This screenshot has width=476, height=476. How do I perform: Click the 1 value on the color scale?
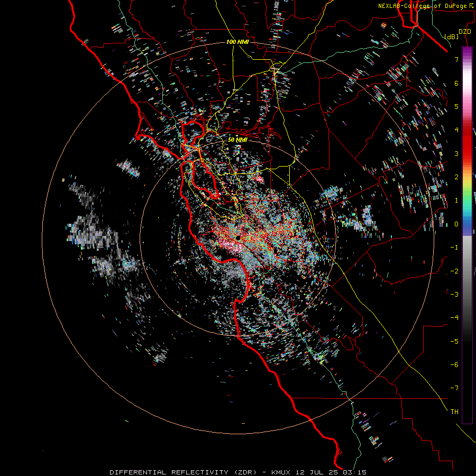click(x=456, y=200)
